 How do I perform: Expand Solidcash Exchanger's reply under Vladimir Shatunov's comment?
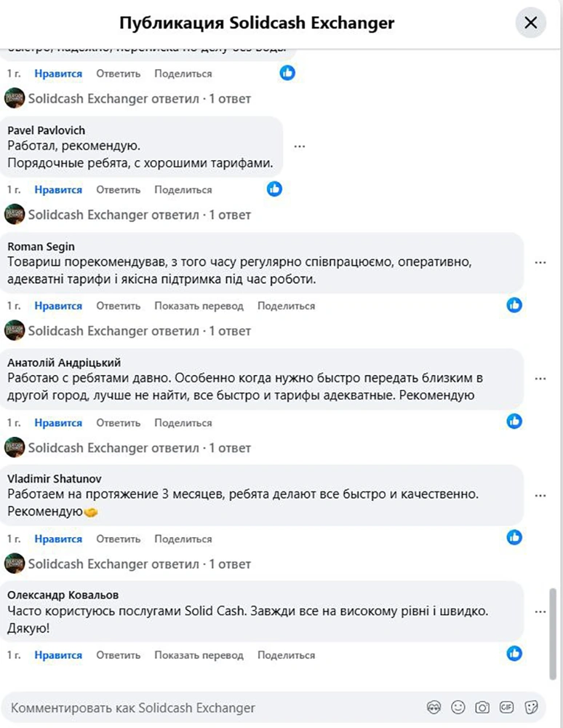click(139, 563)
